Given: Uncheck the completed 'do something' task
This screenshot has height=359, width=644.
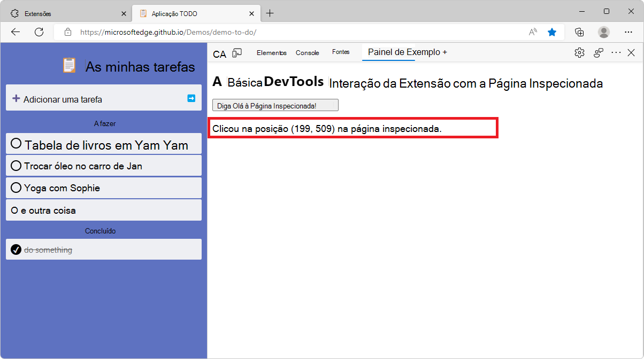Looking at the screenshot, I should point(15,249).
